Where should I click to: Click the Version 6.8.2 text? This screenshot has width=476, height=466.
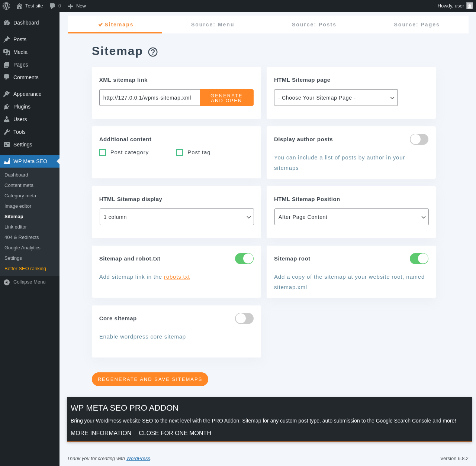click(454, 458)
